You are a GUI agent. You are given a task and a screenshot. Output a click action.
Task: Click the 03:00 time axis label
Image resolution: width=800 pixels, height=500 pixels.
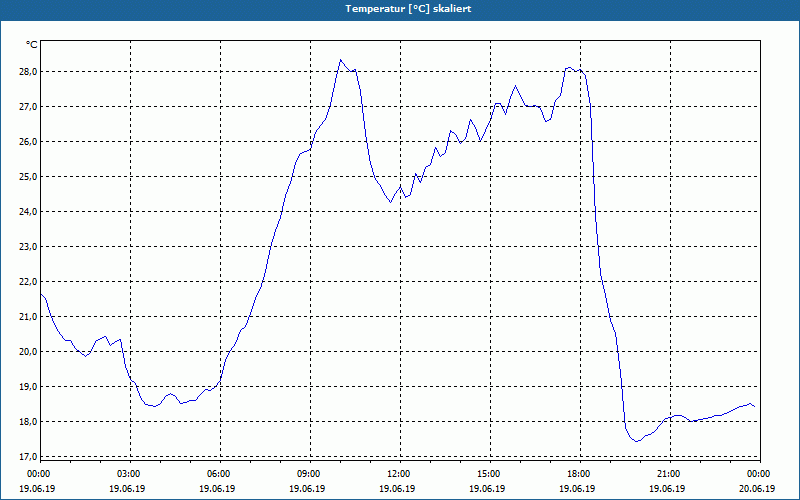pos(131,474)
